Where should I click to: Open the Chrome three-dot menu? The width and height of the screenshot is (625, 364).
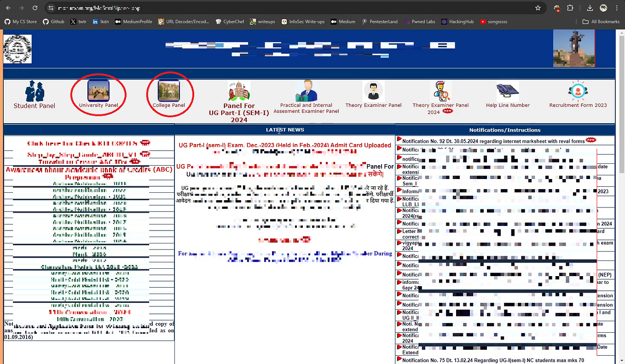pos(617,7)
